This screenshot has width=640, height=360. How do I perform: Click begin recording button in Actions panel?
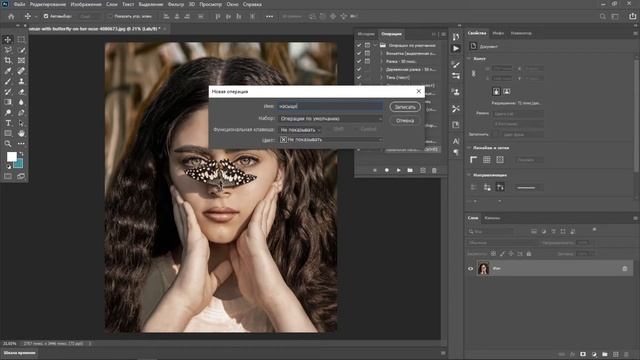click(387, 170)
